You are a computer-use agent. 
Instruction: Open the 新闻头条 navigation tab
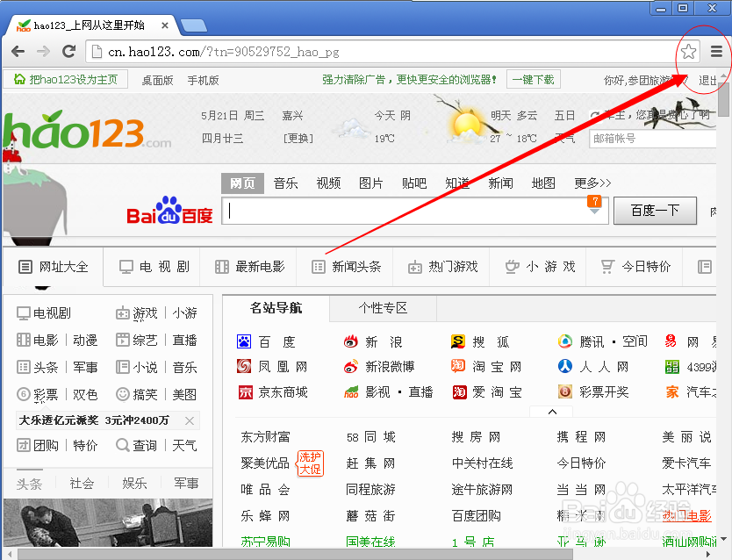tap(346, 267)
